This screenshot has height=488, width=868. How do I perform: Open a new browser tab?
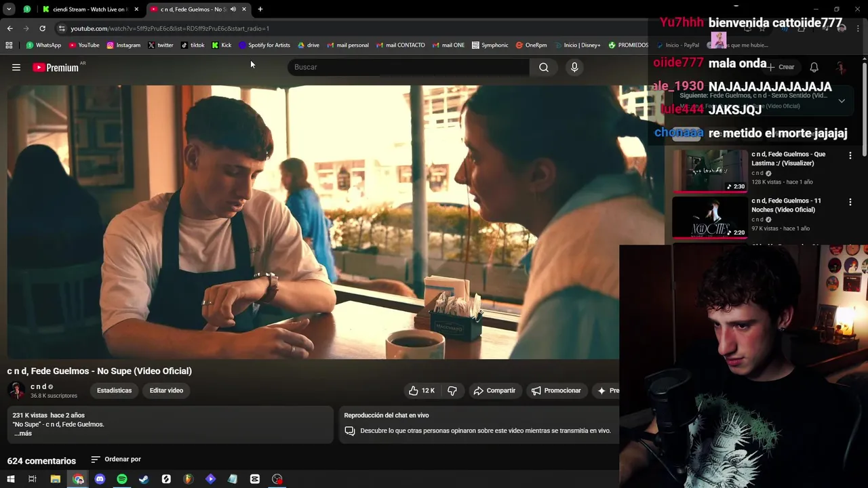pos(260,9)
